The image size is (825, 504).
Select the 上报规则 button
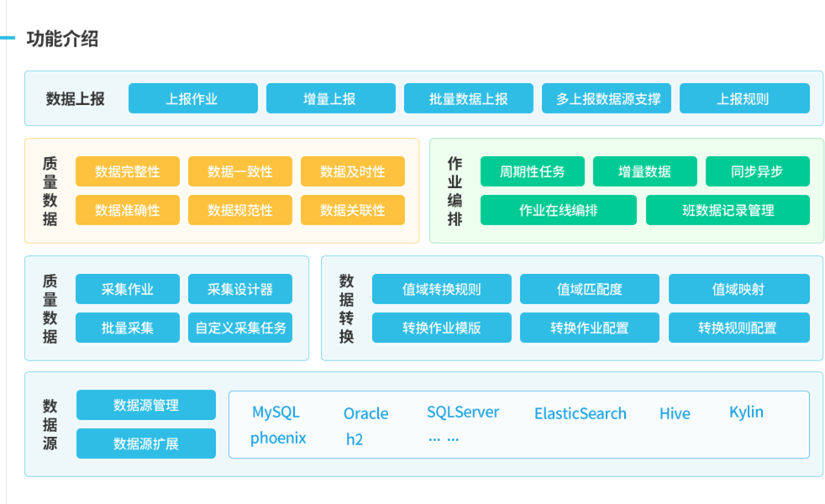pos(744,98)
